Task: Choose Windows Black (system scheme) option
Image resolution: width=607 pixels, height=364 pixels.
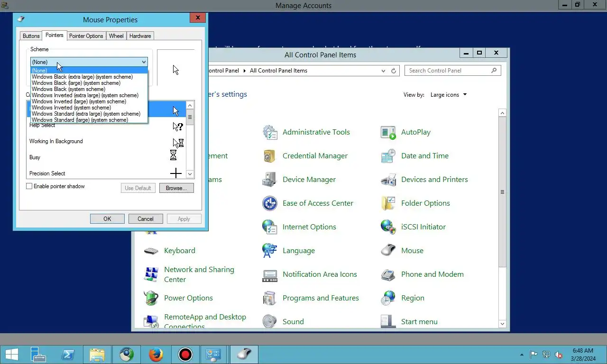Action: [x=89, y=89]
